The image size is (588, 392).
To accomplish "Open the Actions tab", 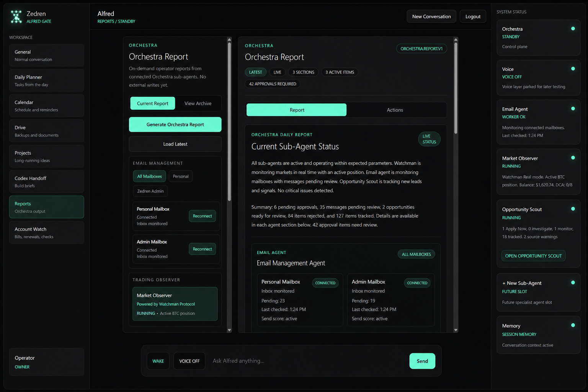I will pyautogui.click(x=395, y=110).
